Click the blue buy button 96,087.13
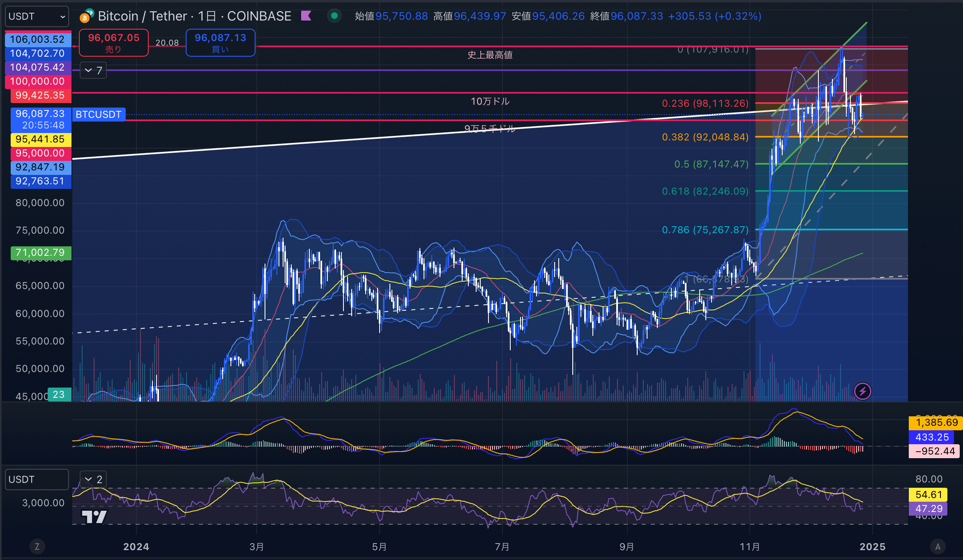 click(x=221, y=43)
